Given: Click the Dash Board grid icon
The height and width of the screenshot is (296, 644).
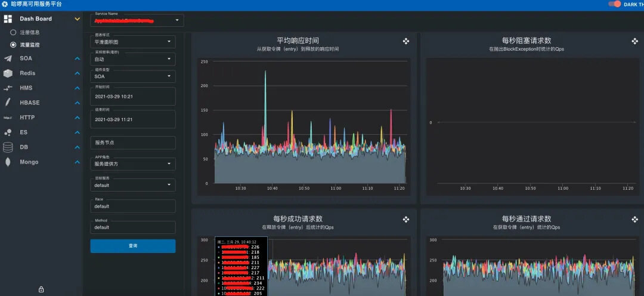Looking at the screenshot, I should pyautogui.click(x=8, y=19).
